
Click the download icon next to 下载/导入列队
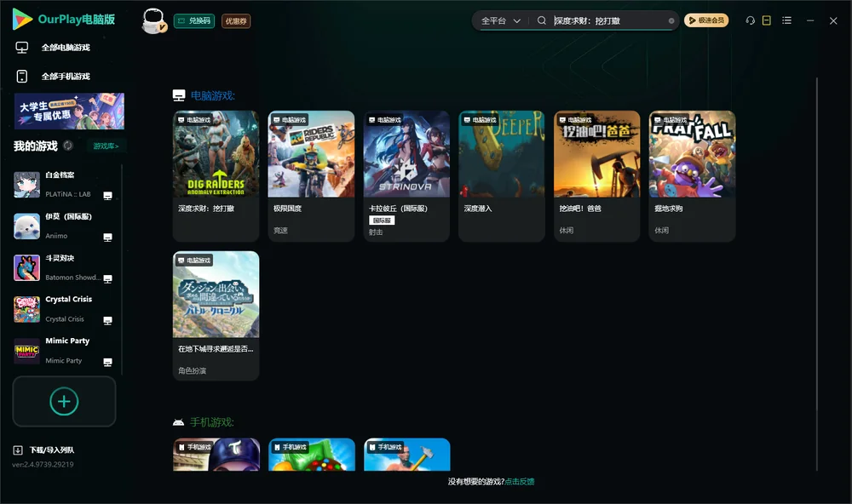(x=18, y=450)
